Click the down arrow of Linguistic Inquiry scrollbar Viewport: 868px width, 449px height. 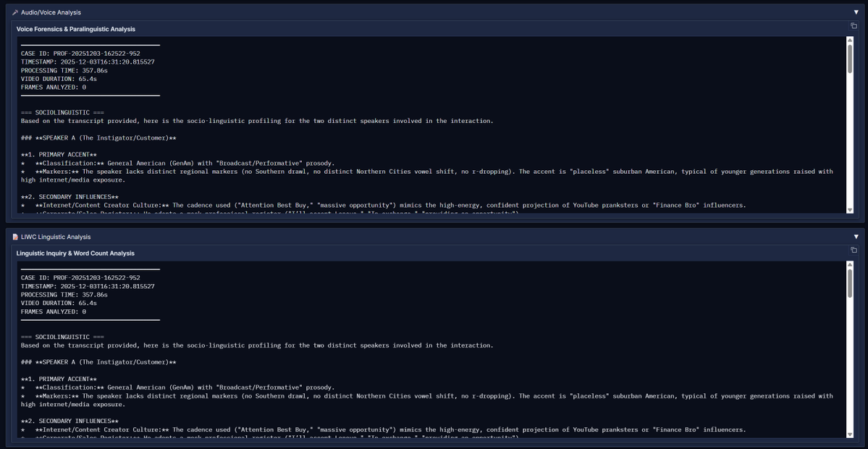[850, 434]
